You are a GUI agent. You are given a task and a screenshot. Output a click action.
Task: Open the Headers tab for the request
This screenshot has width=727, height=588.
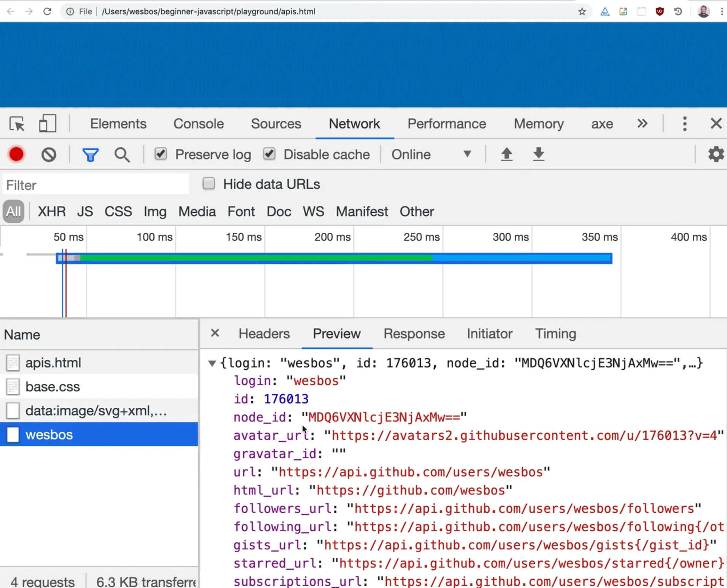tap(264, 334)
